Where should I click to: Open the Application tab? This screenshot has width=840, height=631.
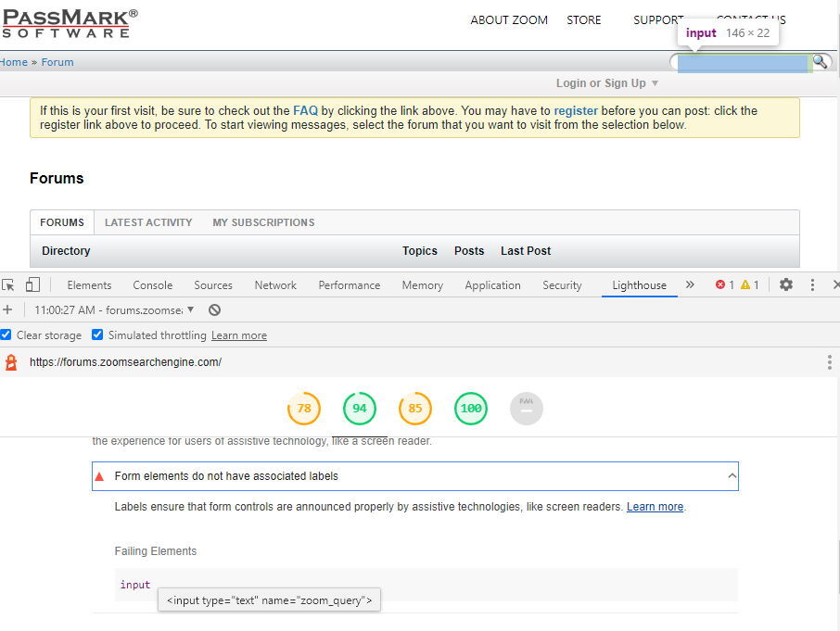pyautogui.click(x=493, y=285)
